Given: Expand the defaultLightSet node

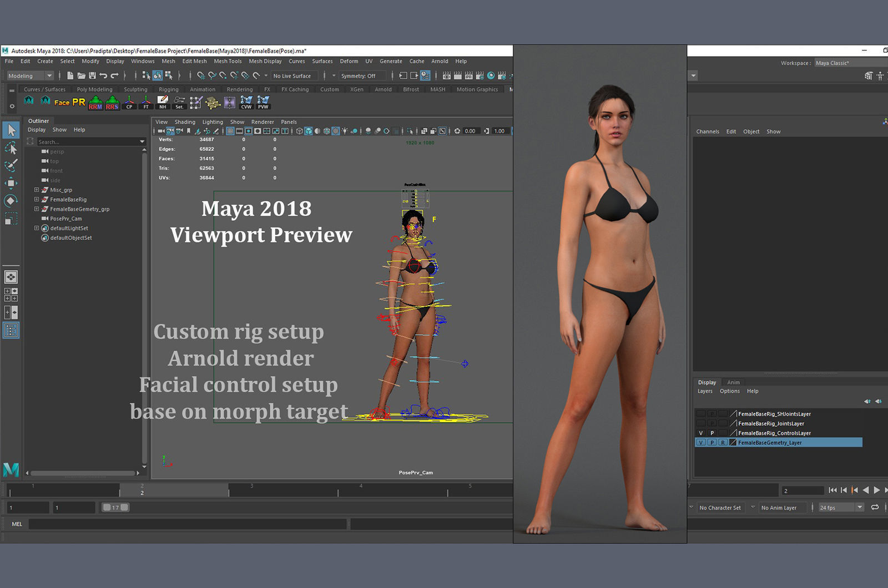Looking at the screenshot, I should pyautogui.click(x=37, y=228).
